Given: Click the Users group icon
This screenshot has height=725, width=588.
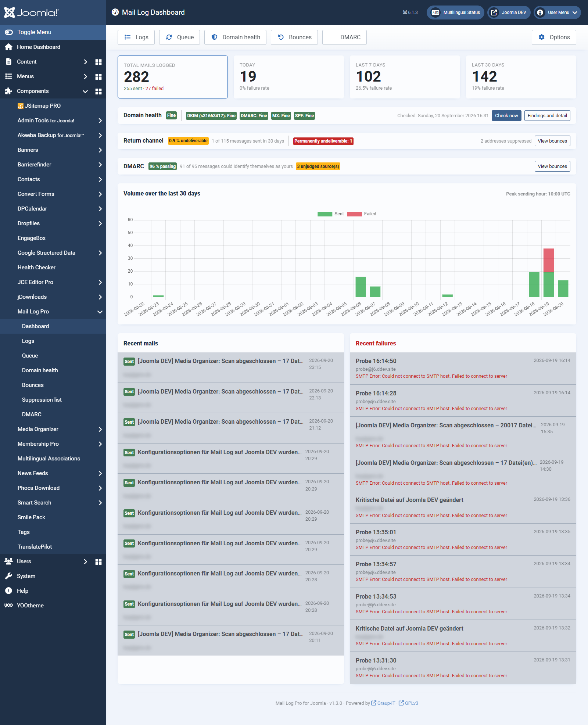Looking at the screenshot, I should click(9, 561).
